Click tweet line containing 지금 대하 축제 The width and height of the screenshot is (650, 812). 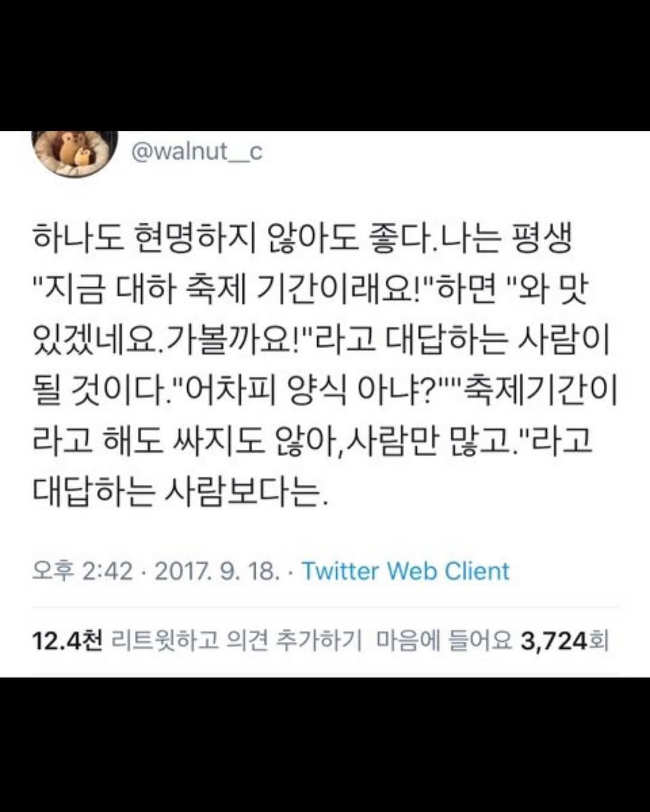(x=310, y=291)
